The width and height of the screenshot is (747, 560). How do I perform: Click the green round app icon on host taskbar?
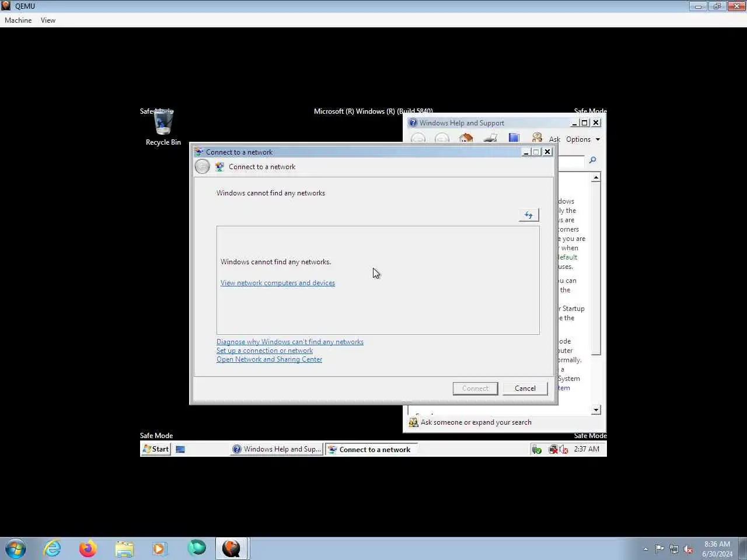coord(196,548)
